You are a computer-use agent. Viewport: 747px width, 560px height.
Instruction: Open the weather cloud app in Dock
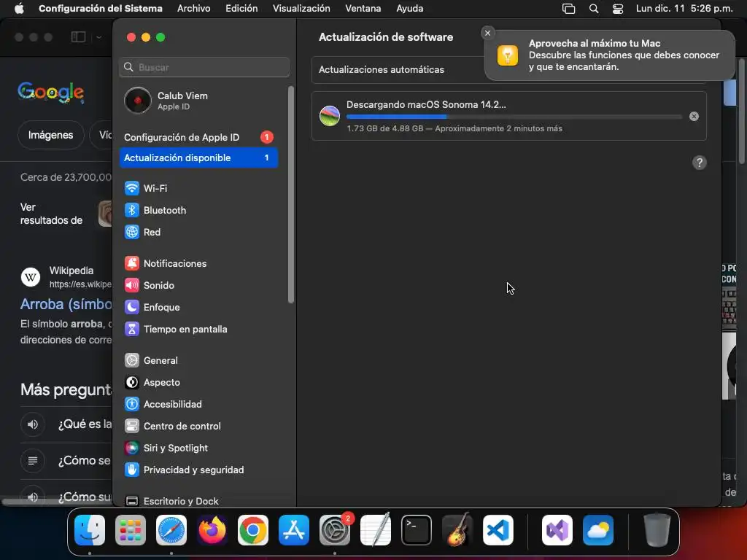(x=598, y=530)
